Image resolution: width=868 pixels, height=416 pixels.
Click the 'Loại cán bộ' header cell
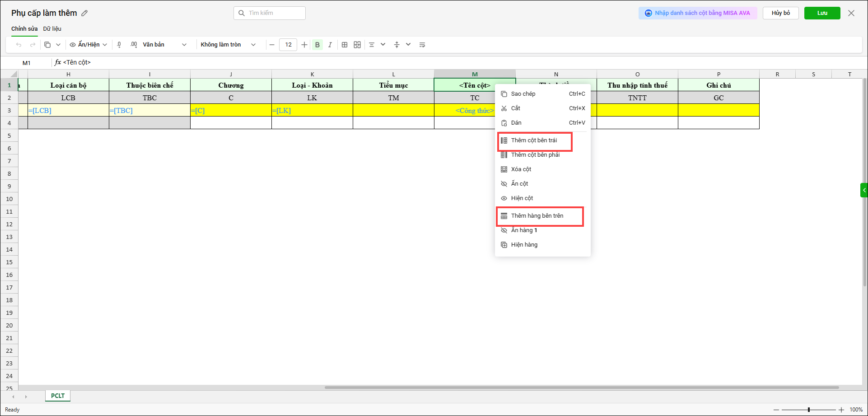coord(69,85)
